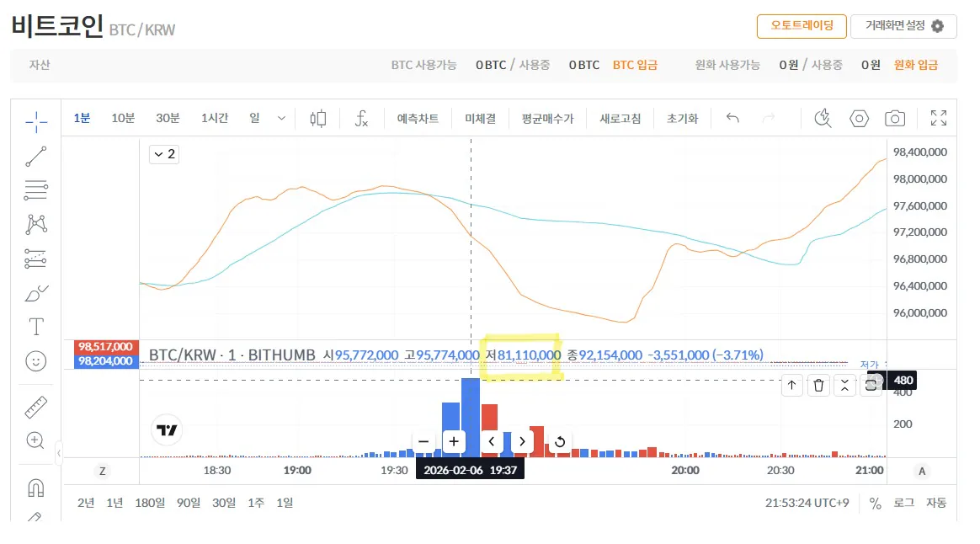Open the BTC 입금 deposit link
This screenshot has width=980, height=544.
coord(635,65)
